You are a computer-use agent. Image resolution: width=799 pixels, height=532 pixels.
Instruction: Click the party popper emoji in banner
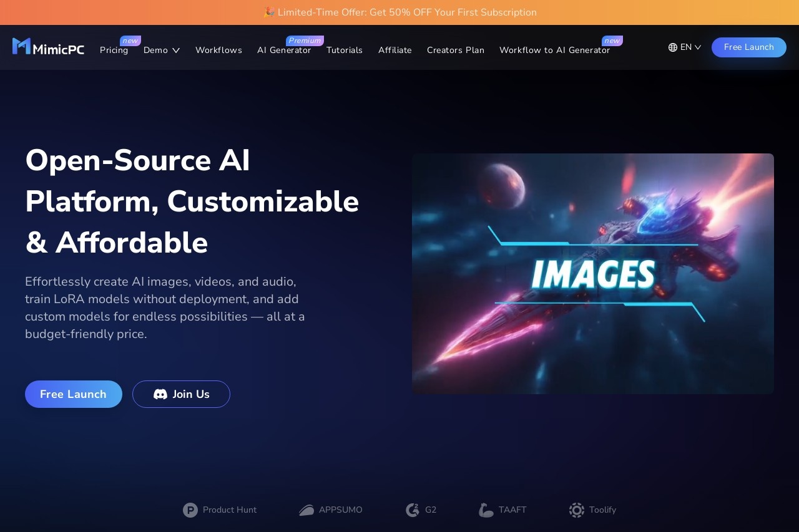point(269,12)
